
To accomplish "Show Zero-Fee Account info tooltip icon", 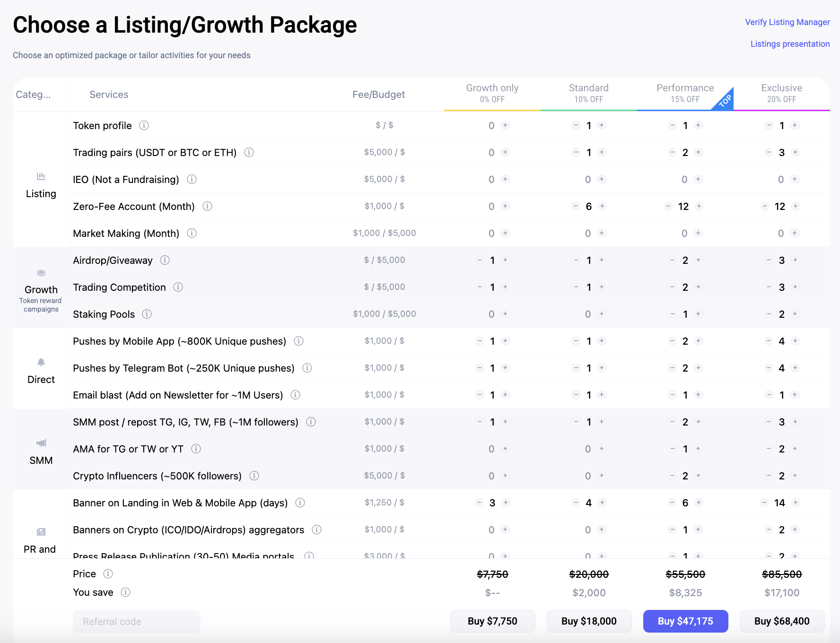I will click(x=207, y=206).
